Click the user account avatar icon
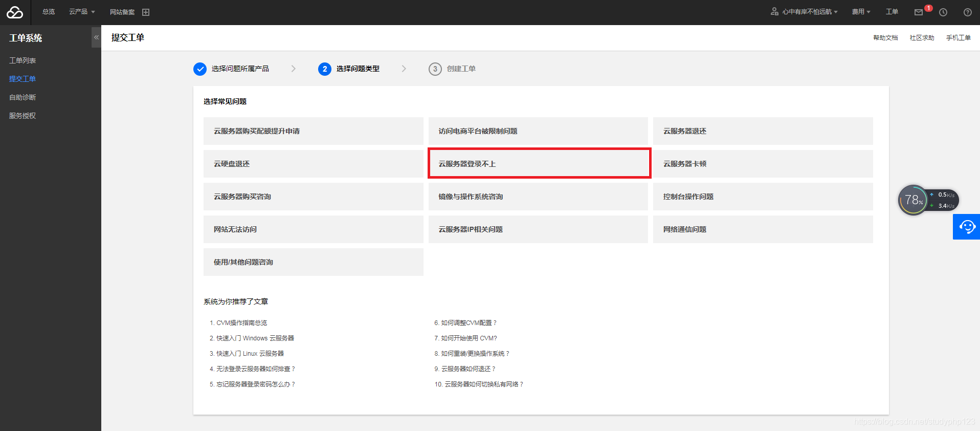 click(x=774, y=11)
